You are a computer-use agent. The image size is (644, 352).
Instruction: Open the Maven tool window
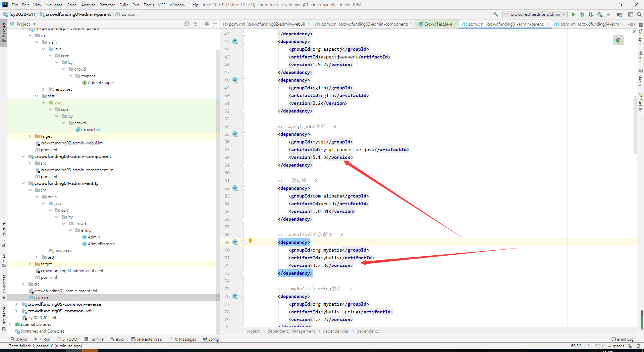coord(641,78)
